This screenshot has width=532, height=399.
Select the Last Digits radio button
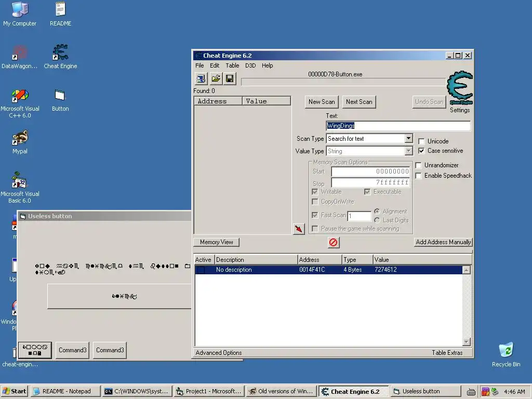377,220
